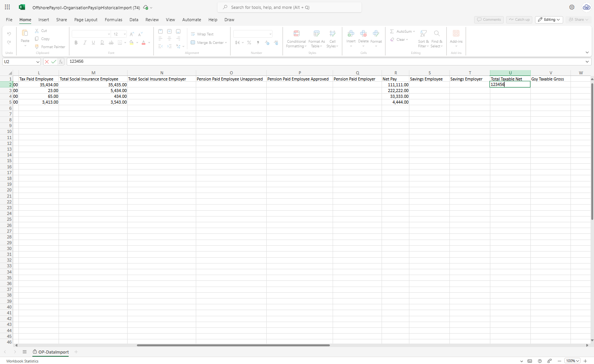Apply middle vertical alignment
This screenshot has width=594, height=364.
[169, 31]
